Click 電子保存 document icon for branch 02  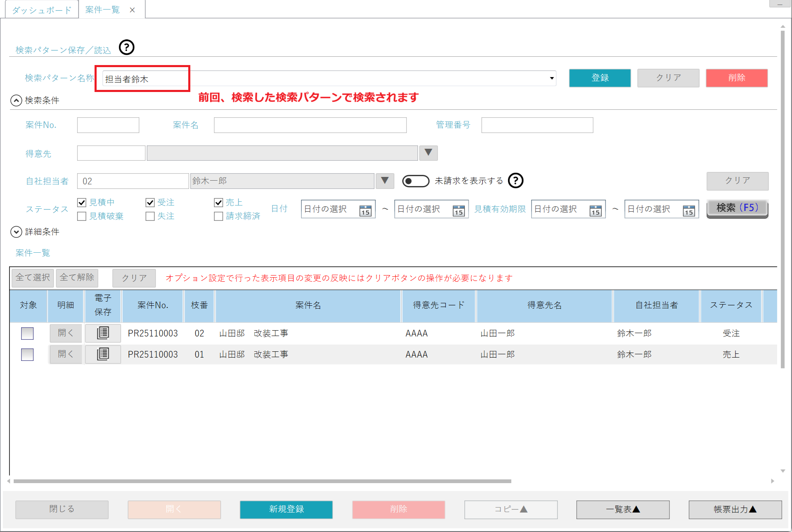[x=103, y=333]
